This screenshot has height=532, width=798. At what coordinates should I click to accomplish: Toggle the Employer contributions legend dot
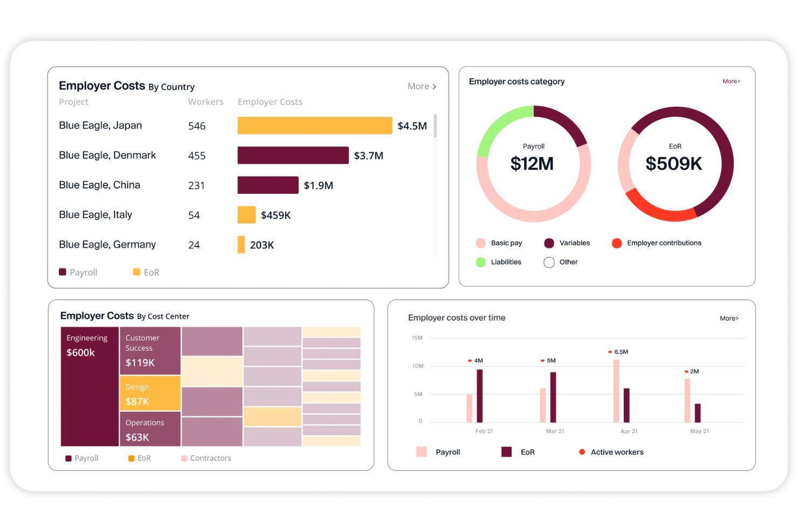click(x=617, y=243)
